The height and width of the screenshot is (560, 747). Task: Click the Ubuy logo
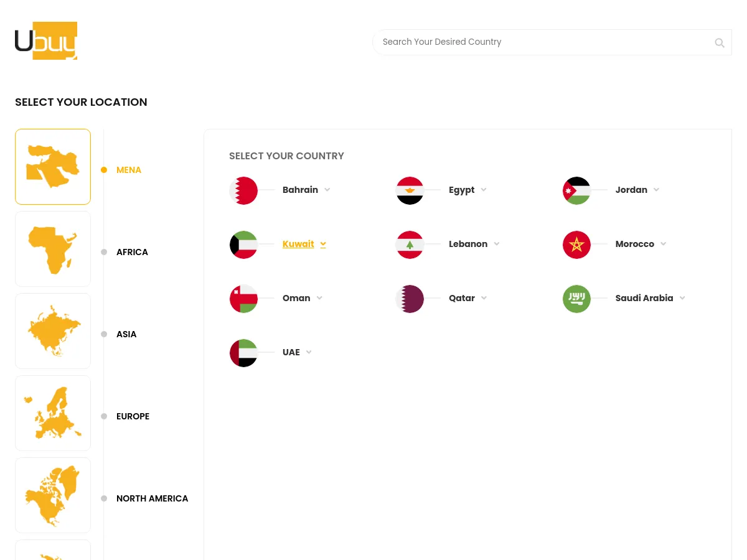pyautogui.click(x=46, y=41)
